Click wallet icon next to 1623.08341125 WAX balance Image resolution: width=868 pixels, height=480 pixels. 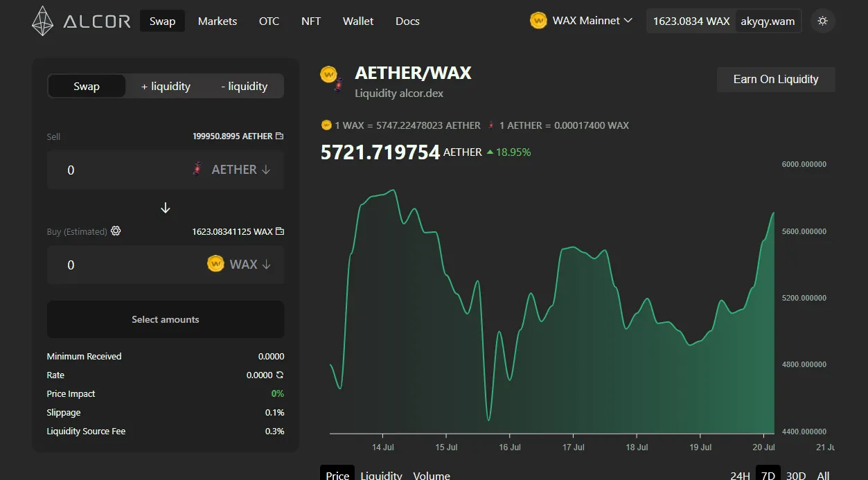pyautogui.click(x=280, y=231)
